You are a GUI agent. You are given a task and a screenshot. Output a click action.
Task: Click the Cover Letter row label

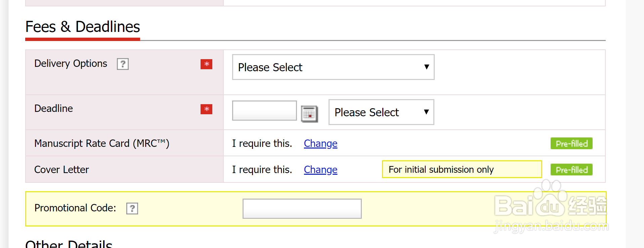61,170
